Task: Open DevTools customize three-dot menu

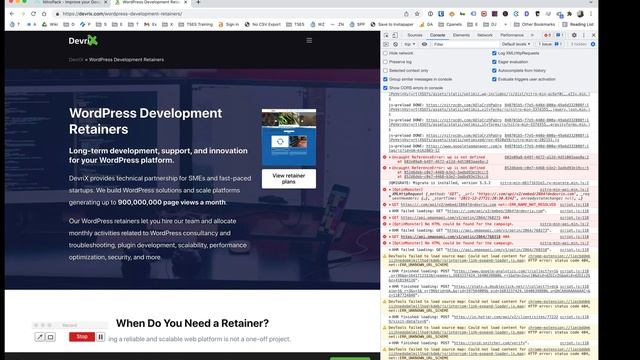Action: click(x=584, y=35)
